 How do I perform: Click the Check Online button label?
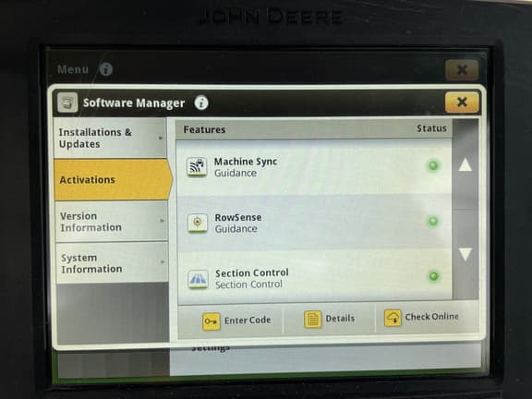click(431, 317)
